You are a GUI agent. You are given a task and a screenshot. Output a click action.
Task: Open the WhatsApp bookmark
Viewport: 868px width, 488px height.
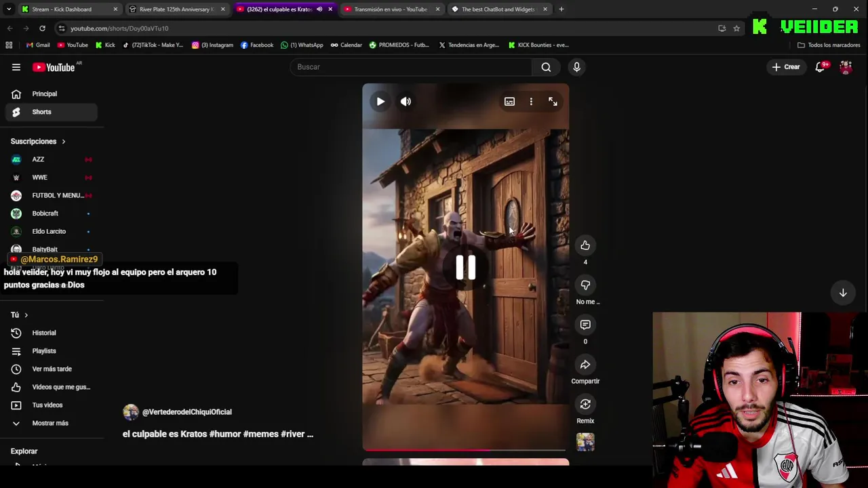pyautogui.click(x=302, y=45)
